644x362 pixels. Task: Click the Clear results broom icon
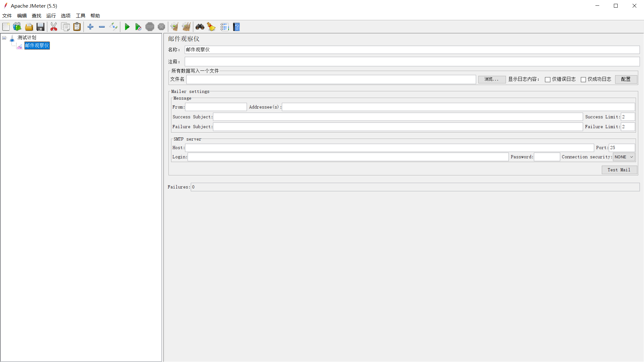(174, 27)
